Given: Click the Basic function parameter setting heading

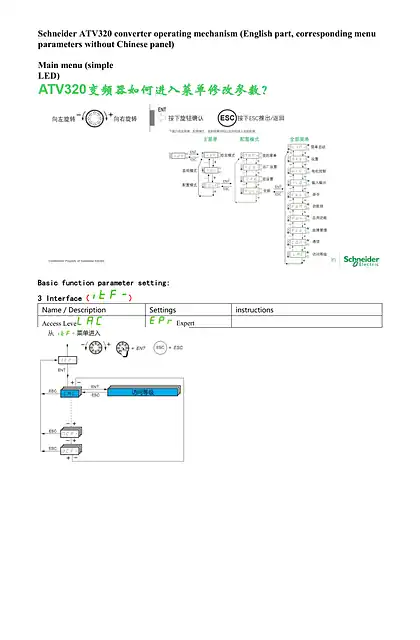Looking at the screenshot, I should click(104, 282).
